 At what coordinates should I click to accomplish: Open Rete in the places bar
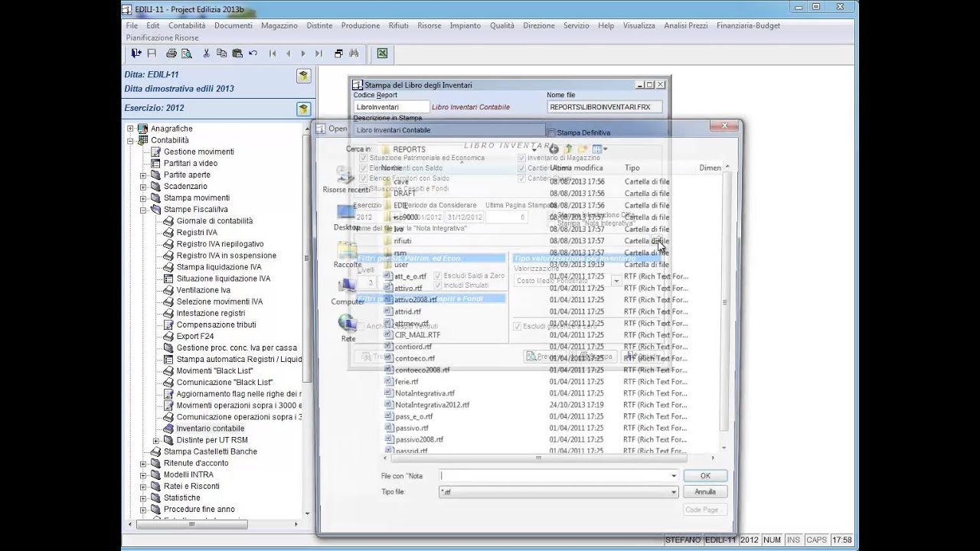click(x=348, y=328)
